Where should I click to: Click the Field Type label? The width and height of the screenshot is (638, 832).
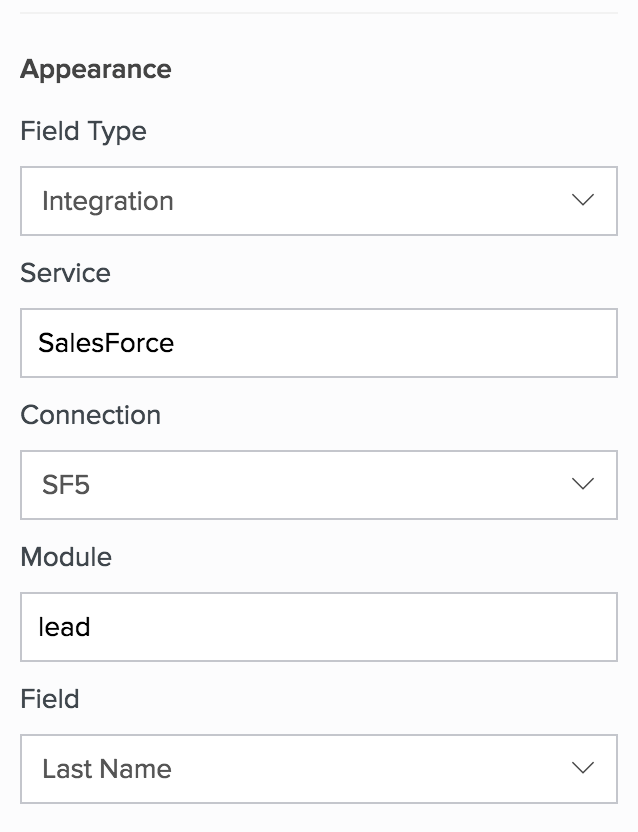83,131
